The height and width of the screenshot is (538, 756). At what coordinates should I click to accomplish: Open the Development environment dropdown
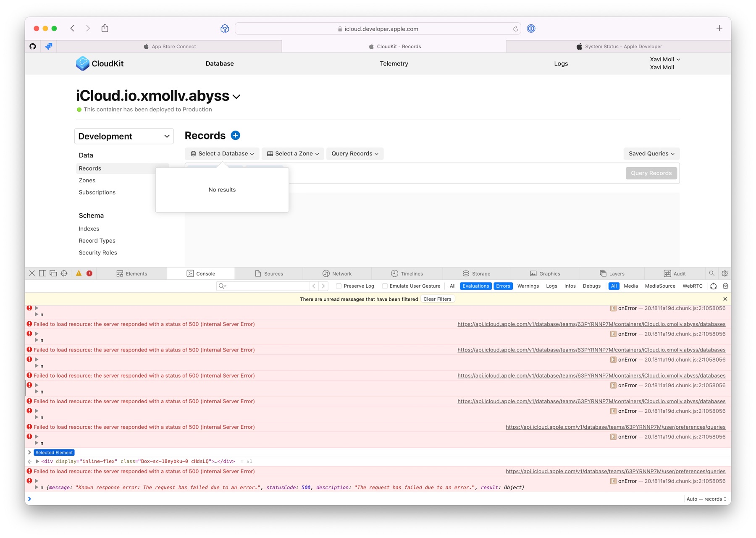tap(124, 136)
